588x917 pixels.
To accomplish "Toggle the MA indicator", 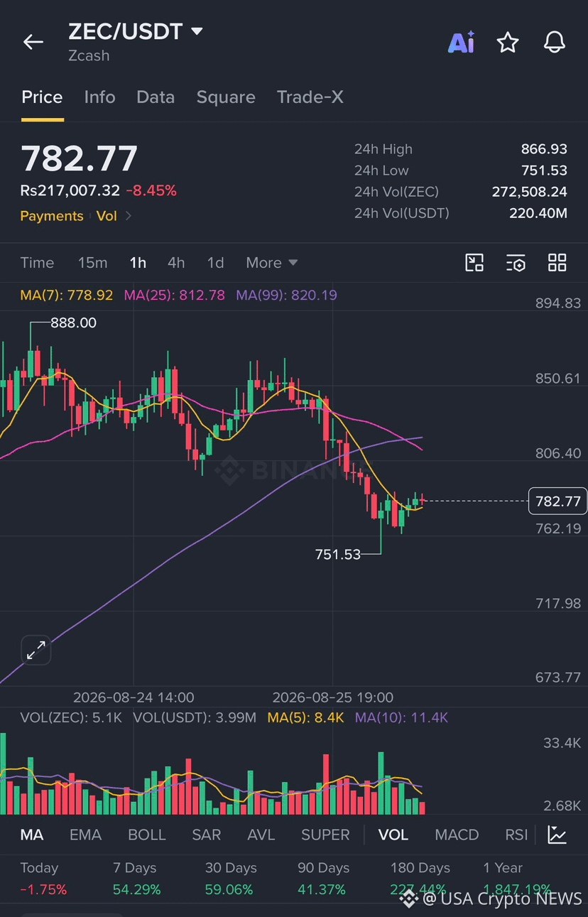I will click(32, 835).
